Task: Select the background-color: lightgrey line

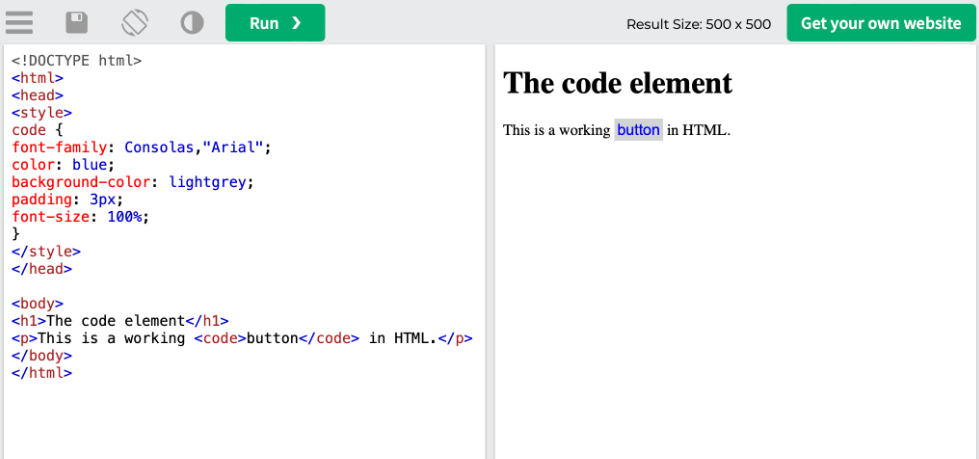Action: click(132, 181)
